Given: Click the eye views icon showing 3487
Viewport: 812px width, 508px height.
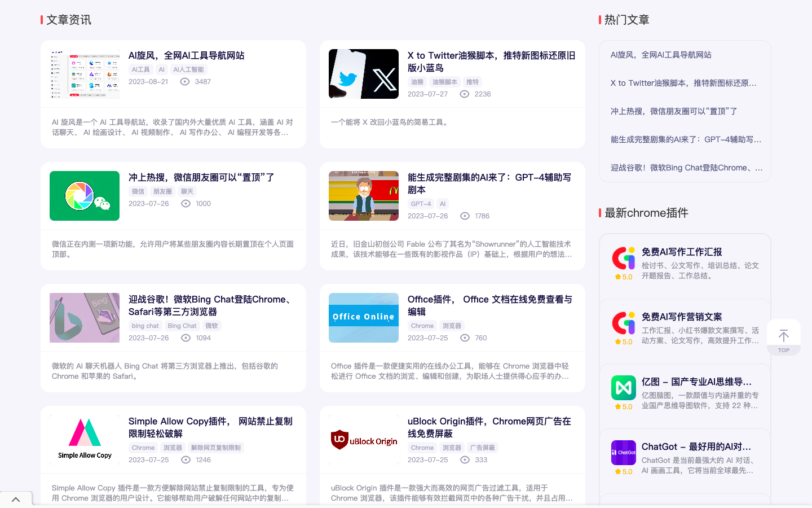Looking at the screenshot, I should coord(184,82).
